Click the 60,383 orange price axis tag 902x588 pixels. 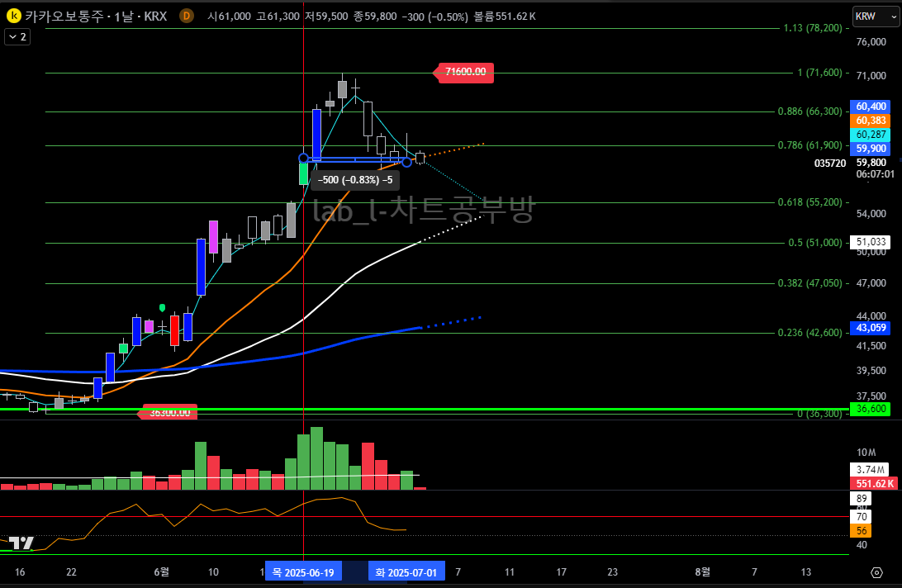pos(870,121)
